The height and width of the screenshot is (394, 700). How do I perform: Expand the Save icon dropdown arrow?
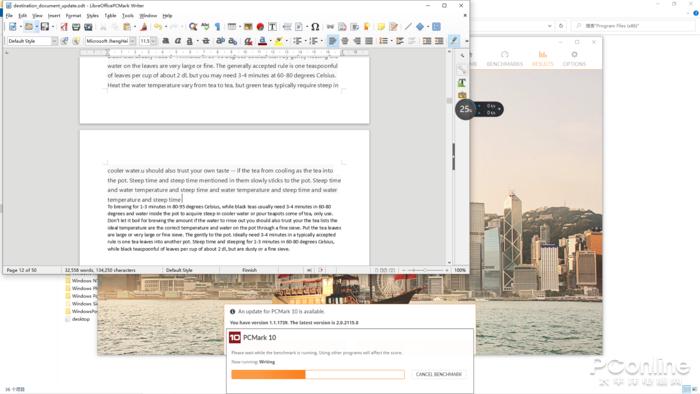[53, 27]
